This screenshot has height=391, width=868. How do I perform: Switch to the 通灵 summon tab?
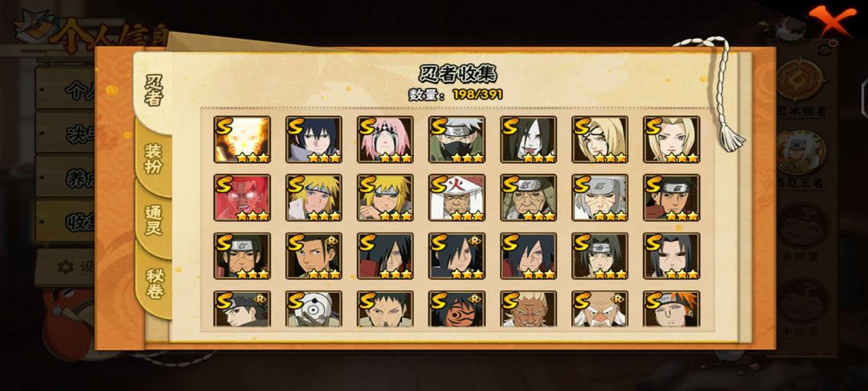154,221
